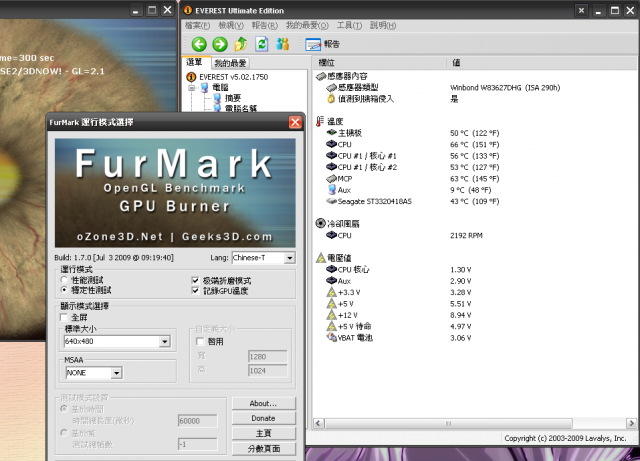Toggle the 極端折磨模式 xtreme burning checkbox
This screenshot has width=640, height=461.
coord(195,281)
